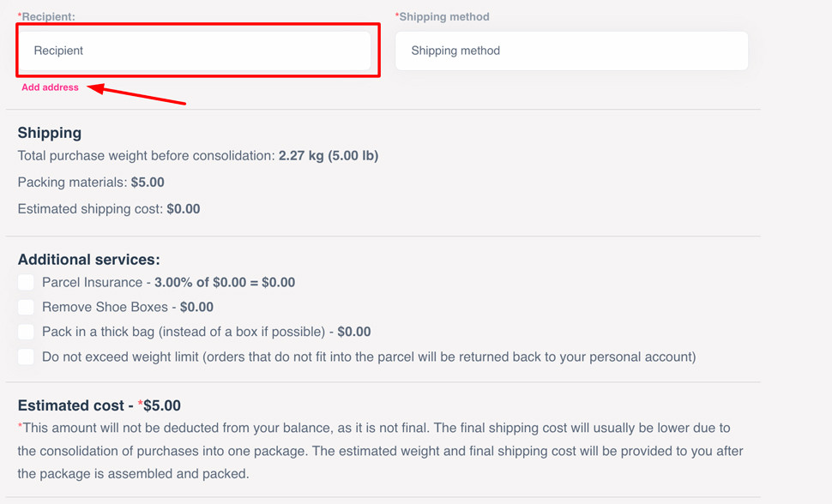The width and height of the screenshot is (832, 504).
Task: Toggle the Do not exceed weight limit checkbox
Action: [x=26, y=357]
